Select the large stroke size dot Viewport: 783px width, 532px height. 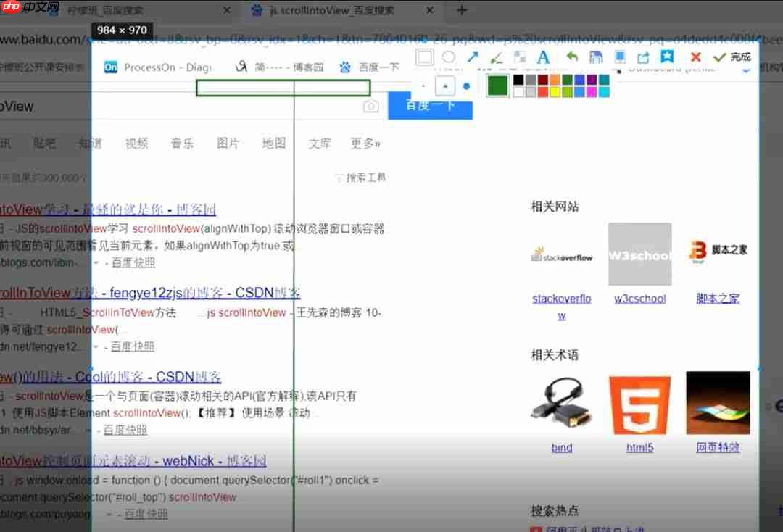click(x=466, y=85)
